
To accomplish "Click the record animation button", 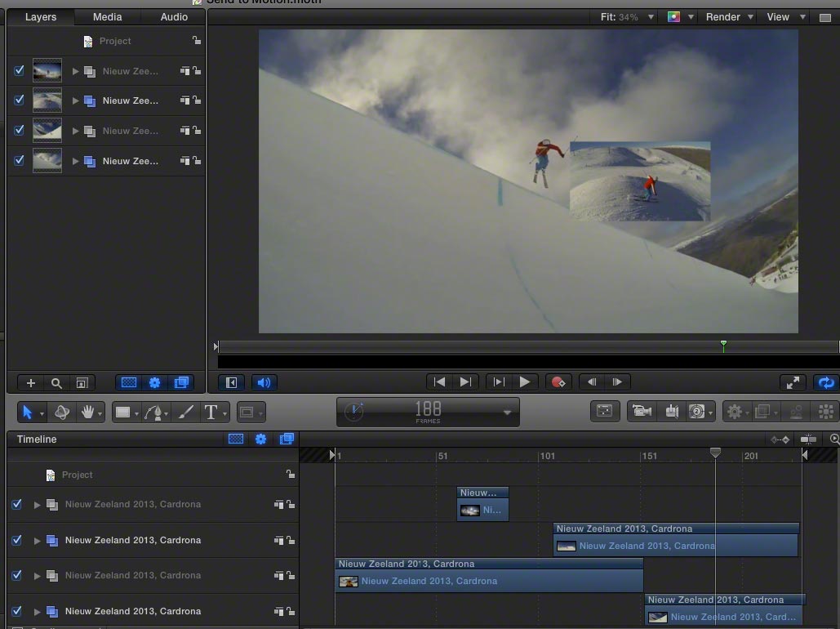I will click(x=558, y=381).
